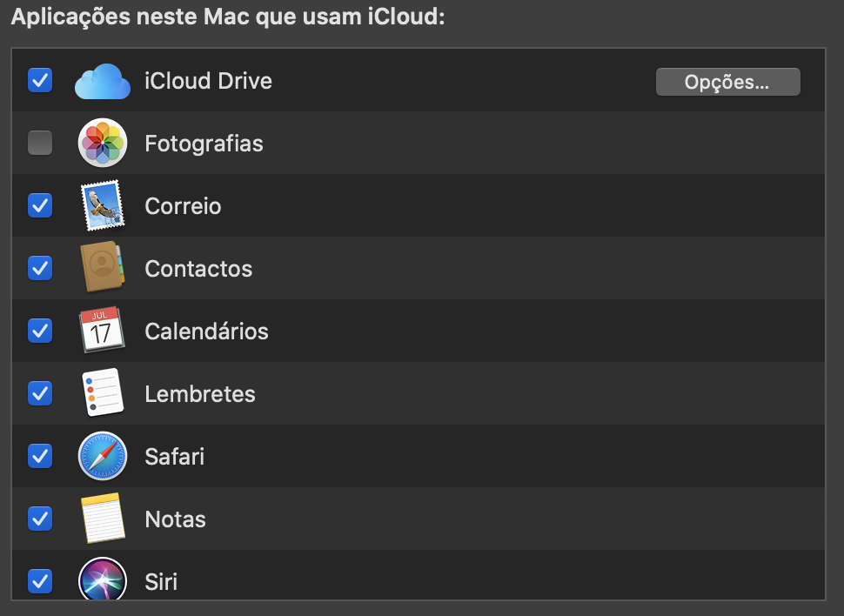
Task: Click the Correio stamp icon
Action: coord(103,205)
